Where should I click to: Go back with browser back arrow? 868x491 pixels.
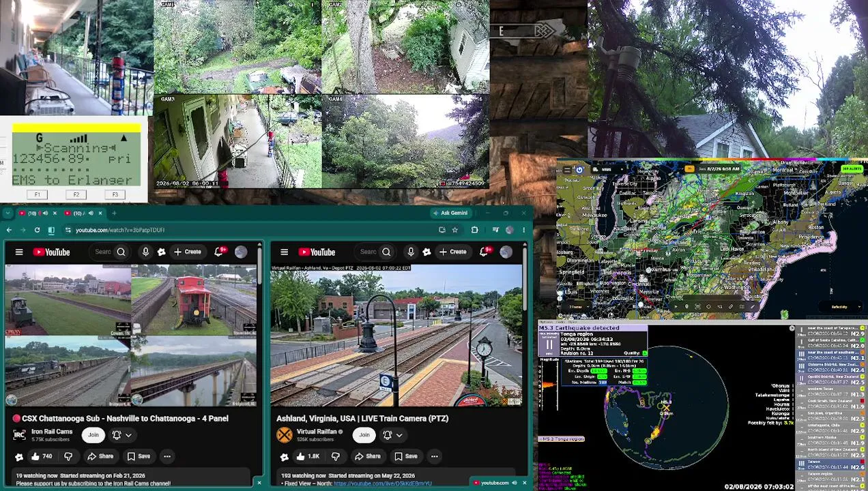[x=9, y=230]
